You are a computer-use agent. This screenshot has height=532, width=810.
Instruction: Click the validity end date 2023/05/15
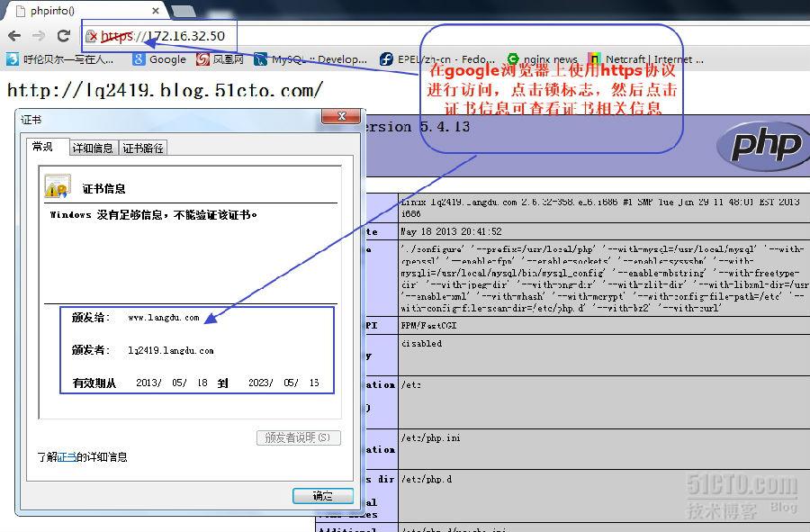pos(283,383)
